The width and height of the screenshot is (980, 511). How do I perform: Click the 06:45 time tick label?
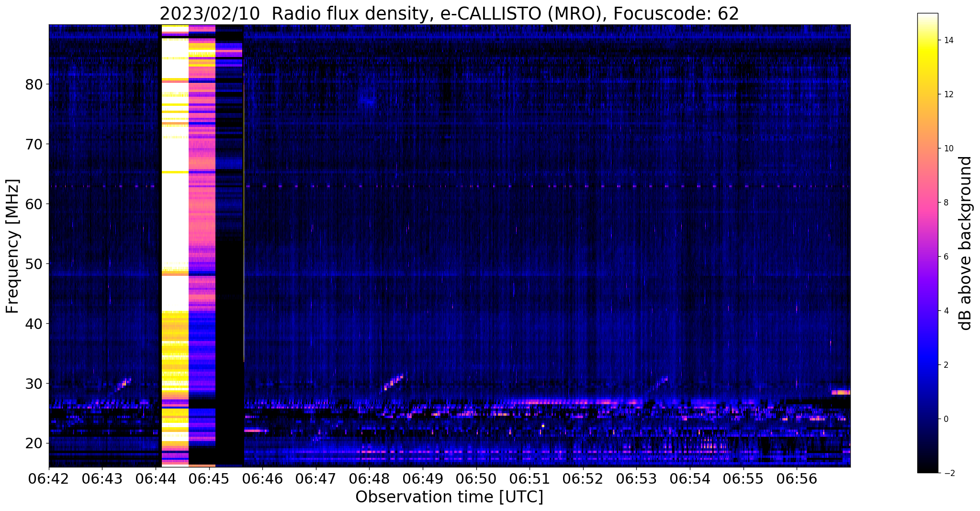click(x=209, y=478)
